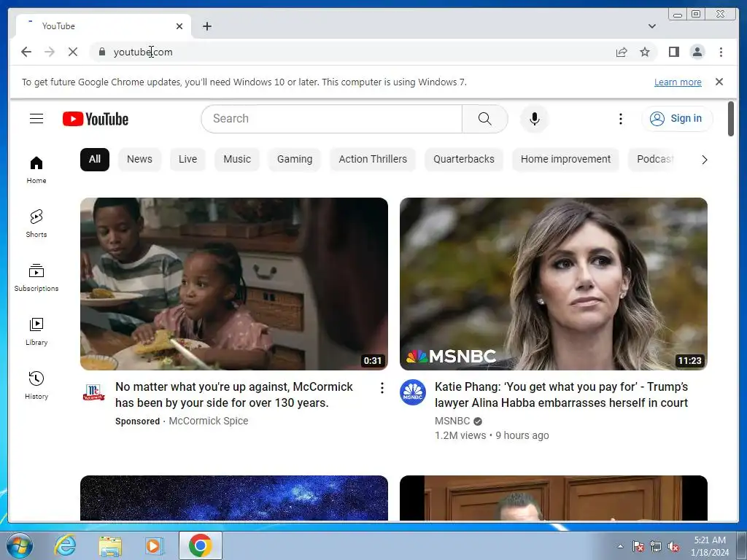Open Chrome profile avatar menu

tap(697, 52)
